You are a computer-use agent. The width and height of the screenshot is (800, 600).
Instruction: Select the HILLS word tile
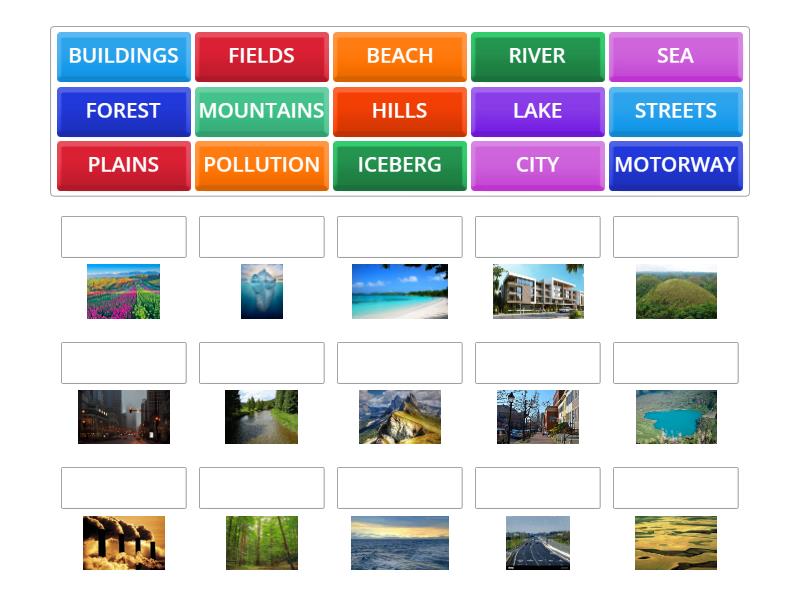(x=399, y=111)
